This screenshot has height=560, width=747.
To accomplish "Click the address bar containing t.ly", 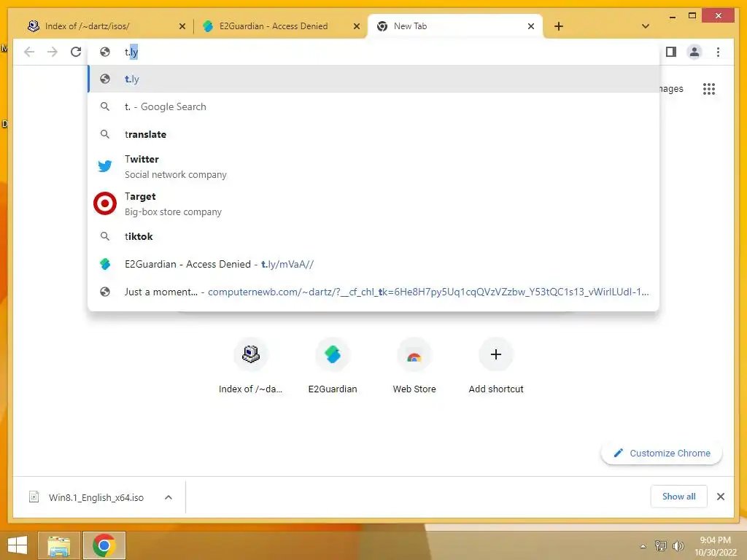I will click(374, 52).
